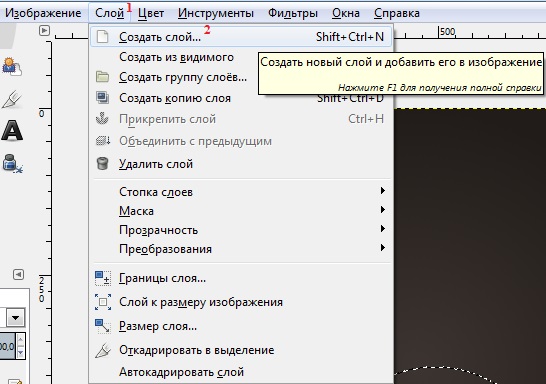Open the Изображение menu
Screen dimensions: 546x384
[x=43, y=13]
